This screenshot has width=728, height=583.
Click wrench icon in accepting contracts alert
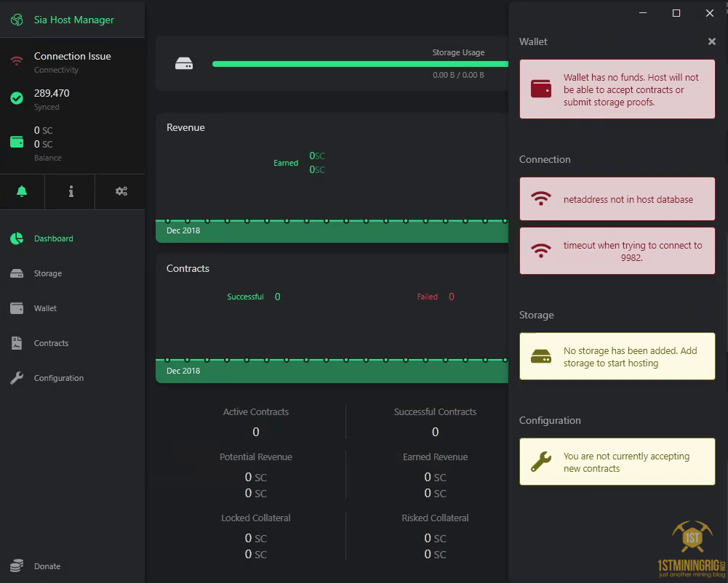pos(541,462)
